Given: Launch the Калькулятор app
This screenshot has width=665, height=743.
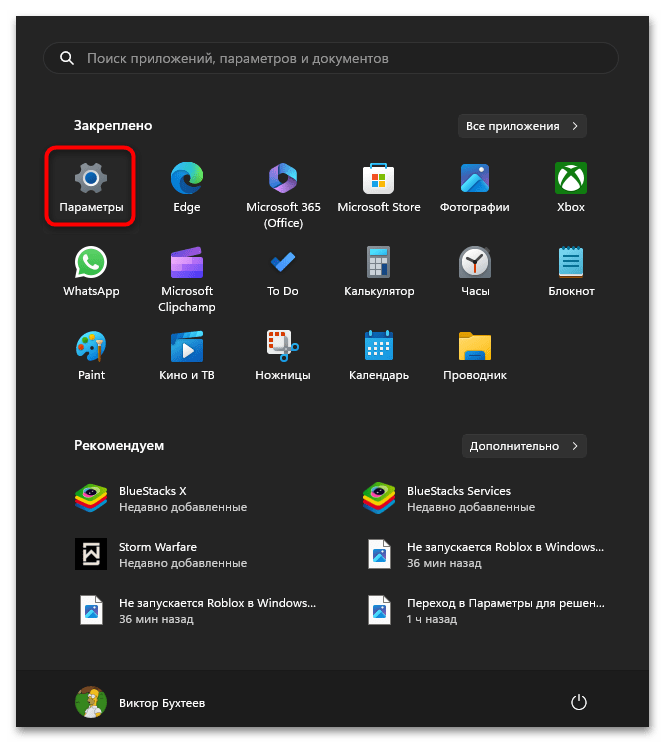Looking at the screenshot, I should point(379,271).
